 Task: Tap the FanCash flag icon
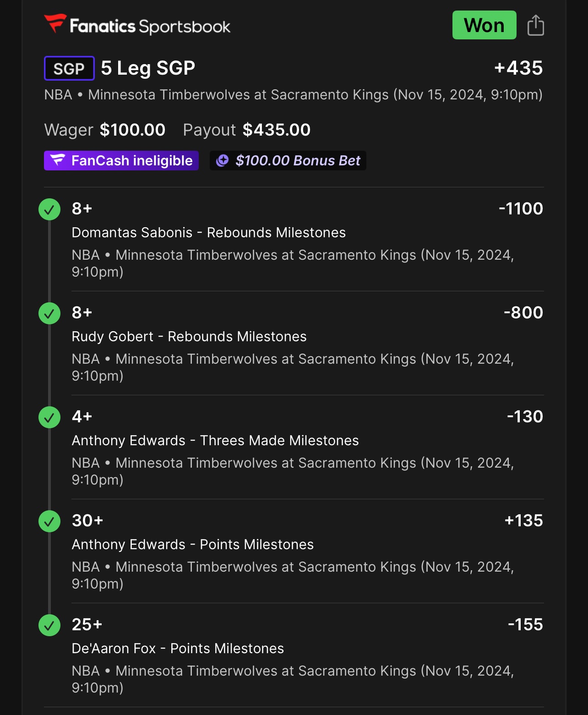pos(58,160)
